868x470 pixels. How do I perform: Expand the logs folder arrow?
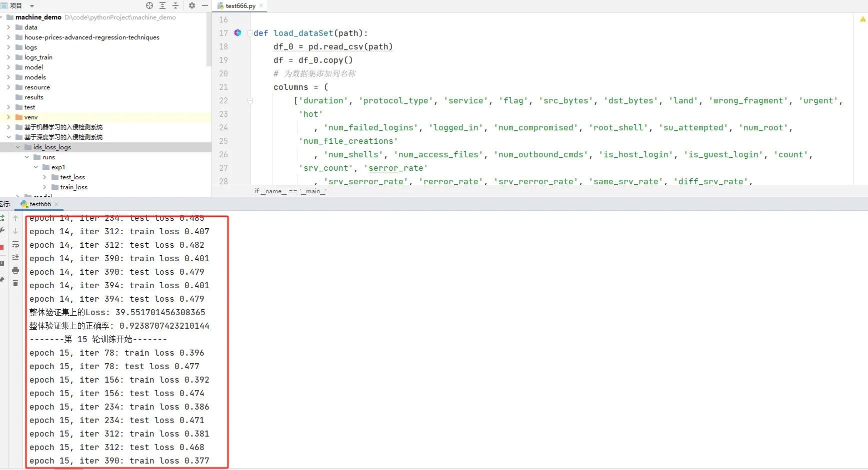coord(8,47)
